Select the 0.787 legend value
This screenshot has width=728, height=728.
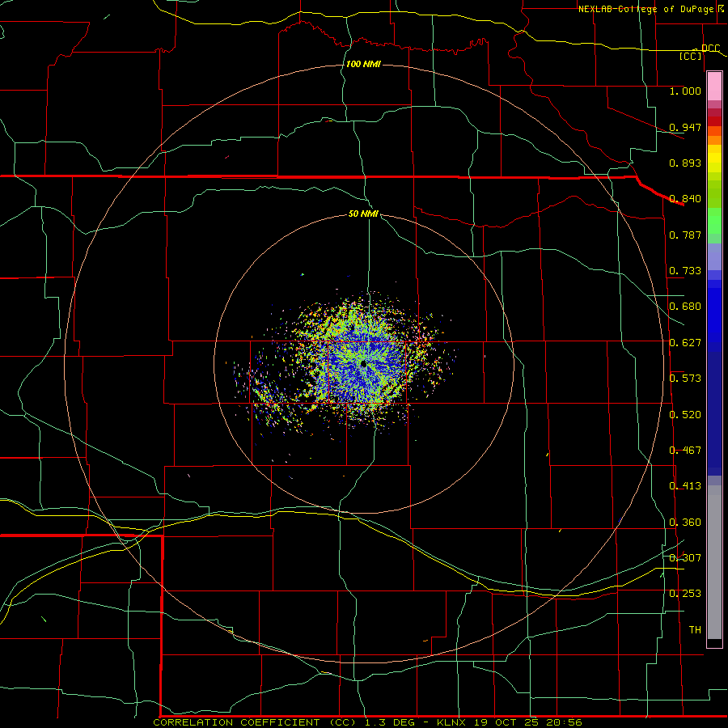[x=685, y=235]
